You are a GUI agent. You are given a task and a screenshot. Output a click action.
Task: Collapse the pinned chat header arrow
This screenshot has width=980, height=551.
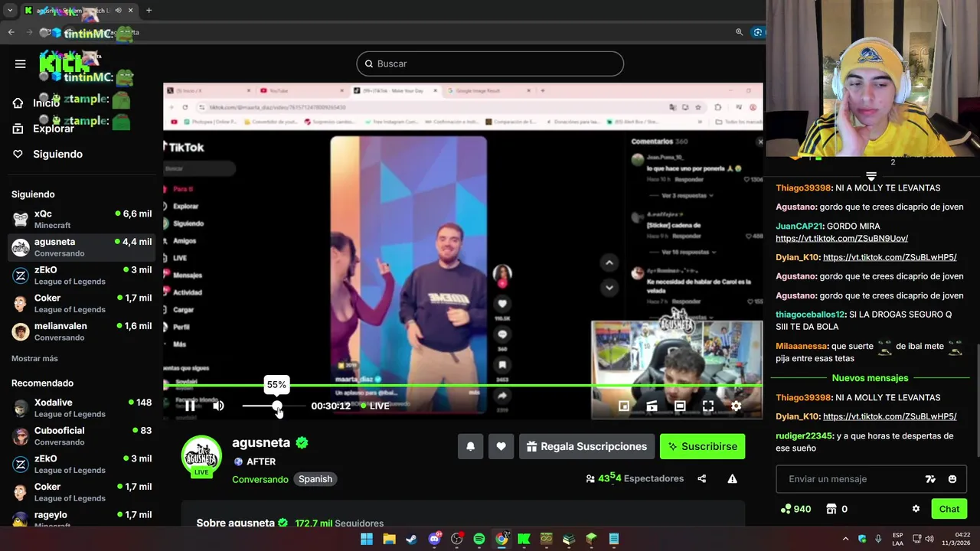(871, 177)
